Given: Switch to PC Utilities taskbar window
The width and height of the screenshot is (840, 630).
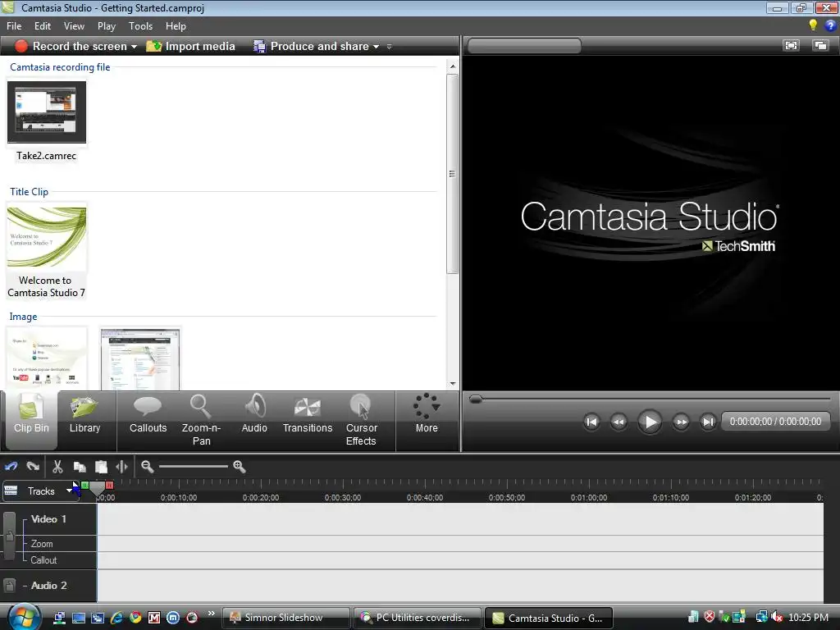Looking at the screenshot, I should pyautogui.click(x=417, y=618).
